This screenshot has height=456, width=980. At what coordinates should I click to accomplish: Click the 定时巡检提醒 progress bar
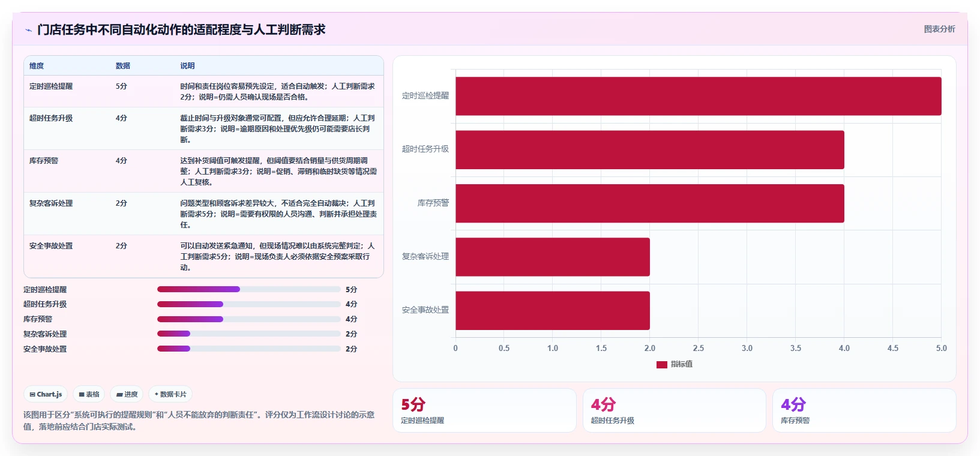pos(249,289)
